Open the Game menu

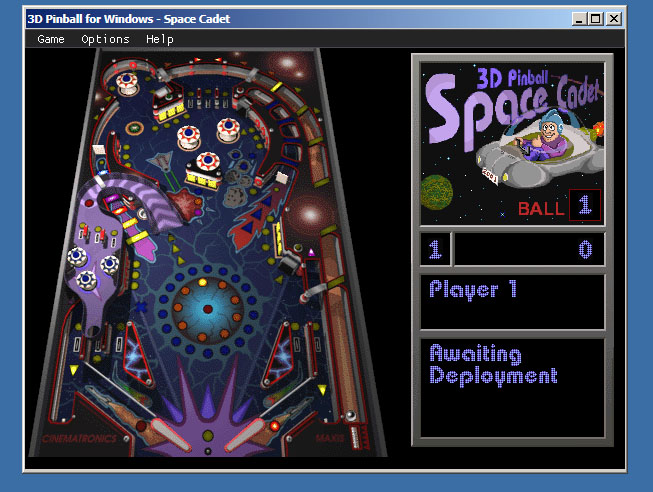(51, 39)
